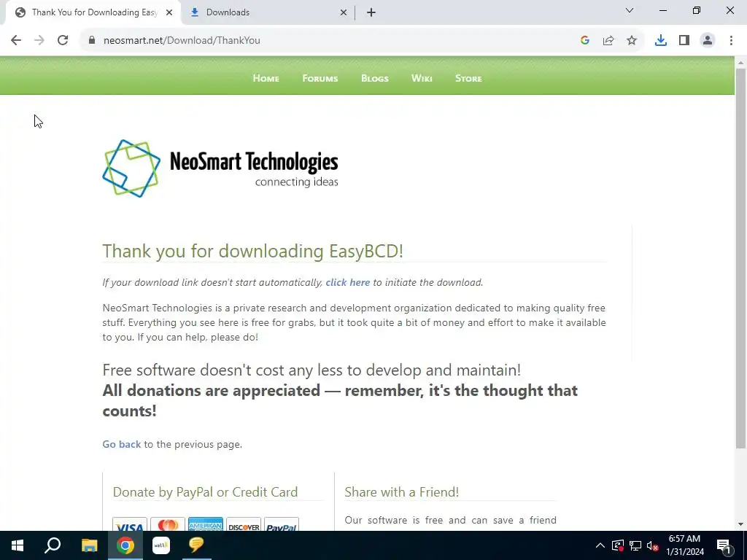The width and height of the screenshot is (747, 560).
Task: Open Home in the site navigation
Action: 266,78
